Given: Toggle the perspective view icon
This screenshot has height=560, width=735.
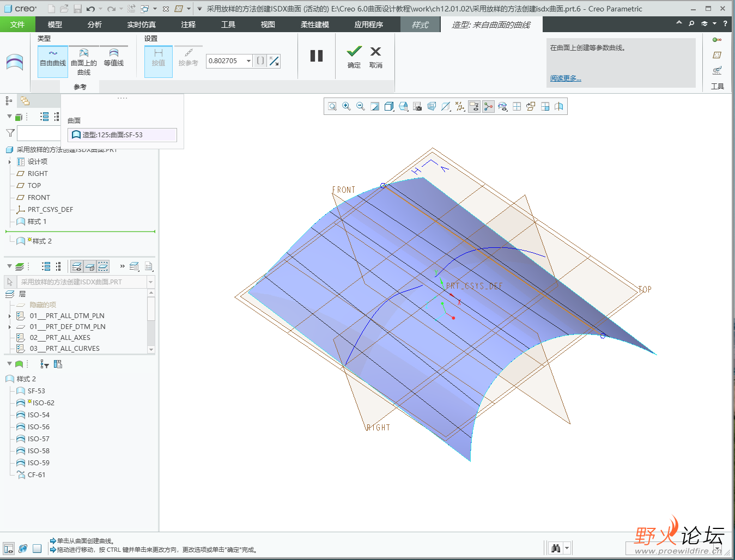Looking at the screenshot, I should (432, 107).
